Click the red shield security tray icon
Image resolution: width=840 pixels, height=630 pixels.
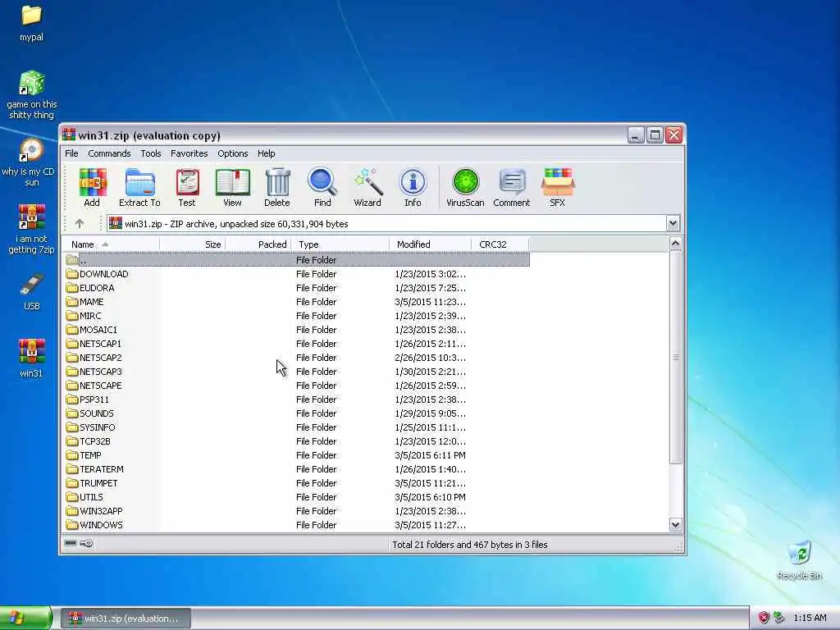[x=764, y=618]
